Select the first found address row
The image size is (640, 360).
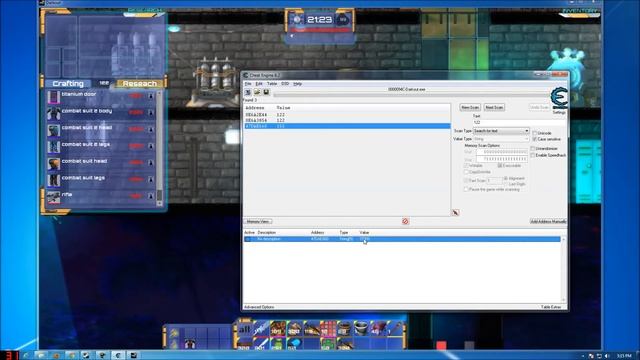[x=347, y=115]
